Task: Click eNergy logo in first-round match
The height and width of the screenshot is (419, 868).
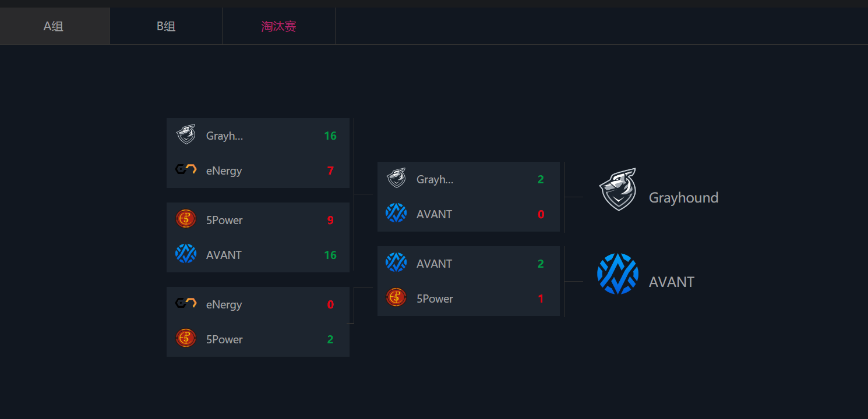Action: click(x=186, y=170)
